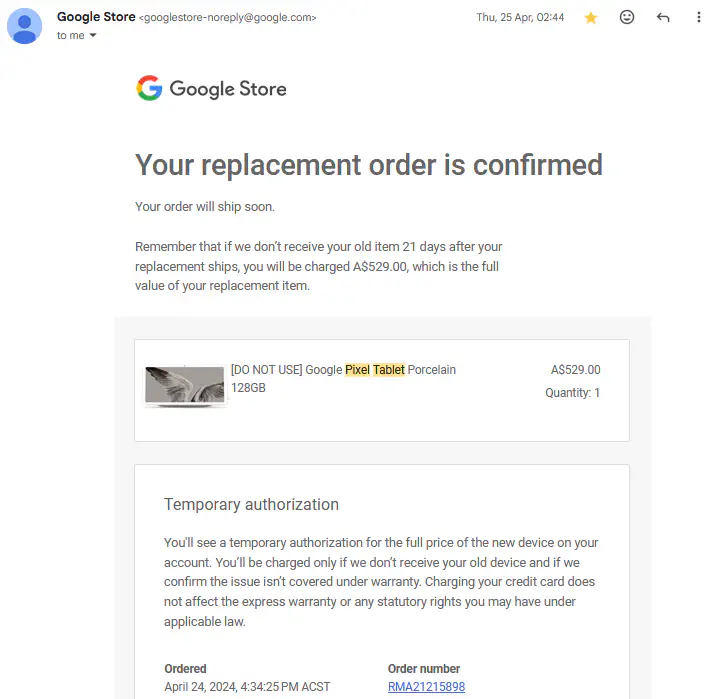The width and height of the screenshot is (712, 699).
Task: Click the Google Store logo
Action: tap(211, 89)
